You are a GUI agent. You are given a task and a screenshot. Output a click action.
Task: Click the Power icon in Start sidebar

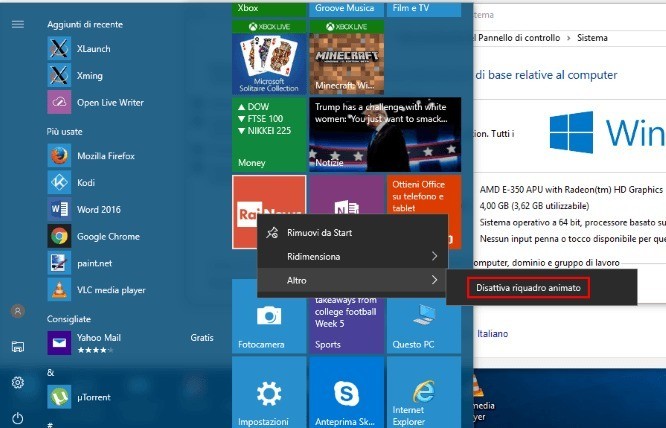[18, 418]
